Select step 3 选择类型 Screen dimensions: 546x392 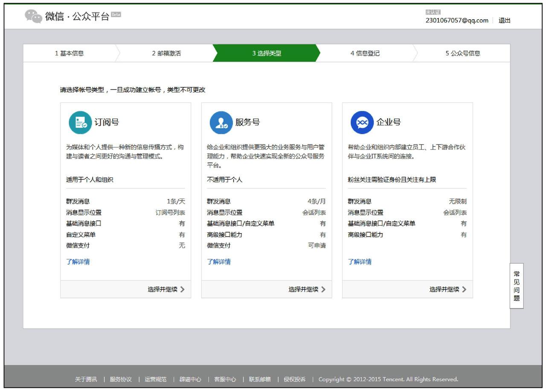point(267,53)
